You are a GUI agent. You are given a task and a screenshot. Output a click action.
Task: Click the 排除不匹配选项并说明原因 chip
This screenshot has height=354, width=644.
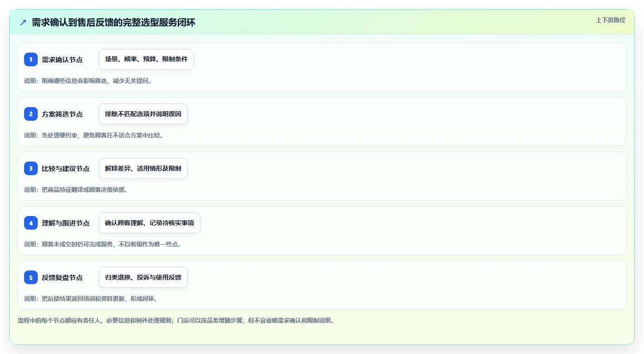tap(143, 114)
